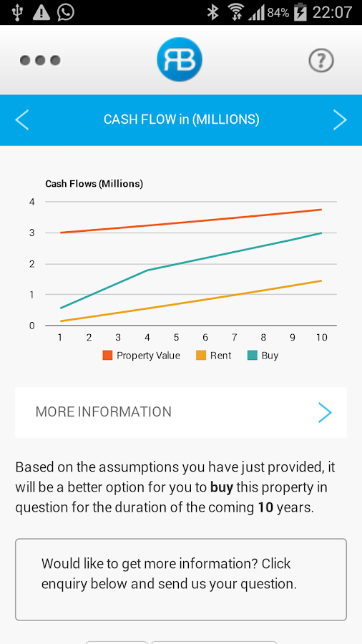Screen dimensions: 362x644
Task: Select the Property Value legend swatch
Action: (x=107, y=355)
